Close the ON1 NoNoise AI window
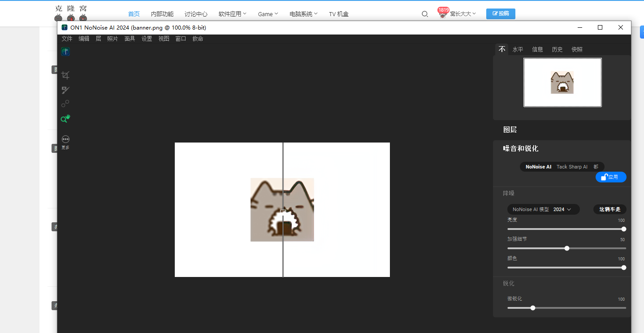The image size is (644, 333). coord(621,27)
